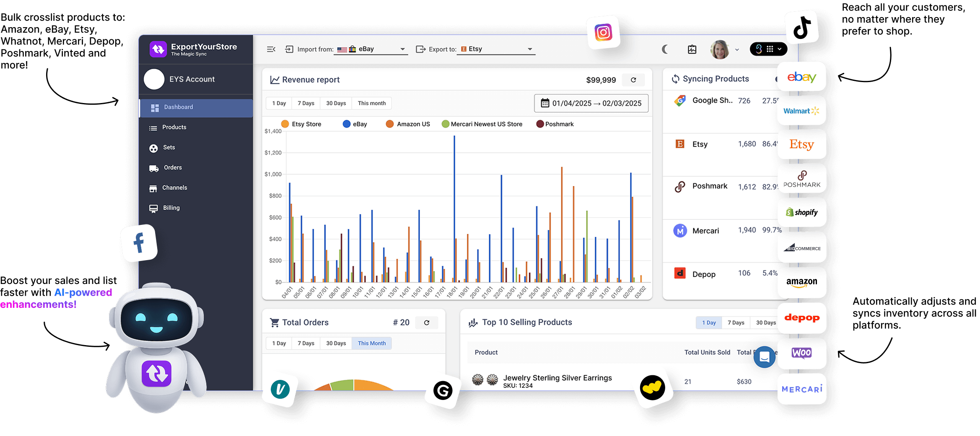
Task: Open the Channels section
Action: pyautogui.click(x=174, y=188)
